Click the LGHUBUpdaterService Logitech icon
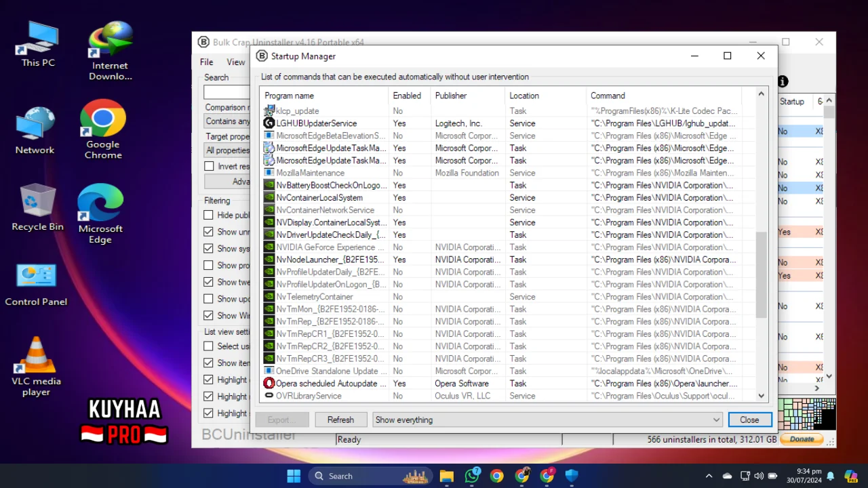The width and height of the screenshot is (868, 488). coord(269,123)
